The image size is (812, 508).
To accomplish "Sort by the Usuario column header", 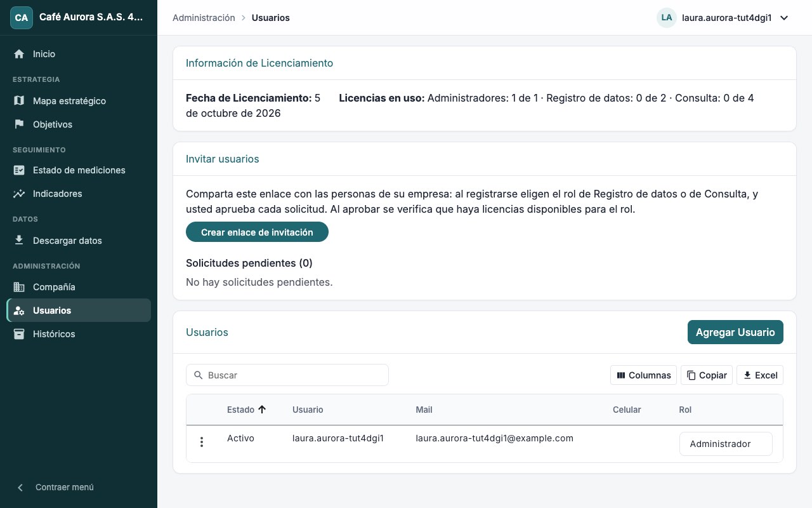I will (x=308, y=410).
